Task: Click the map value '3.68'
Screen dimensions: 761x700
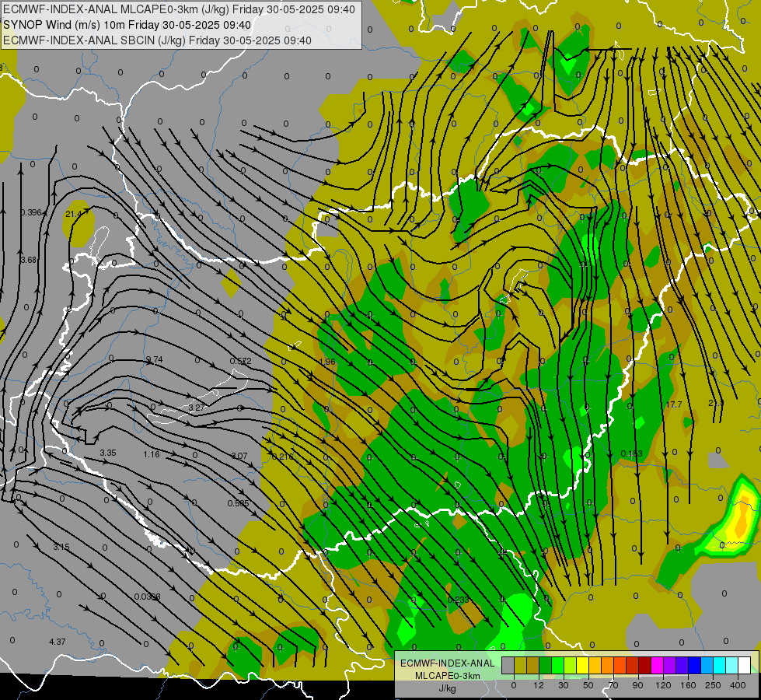Action: click(28, 260)
